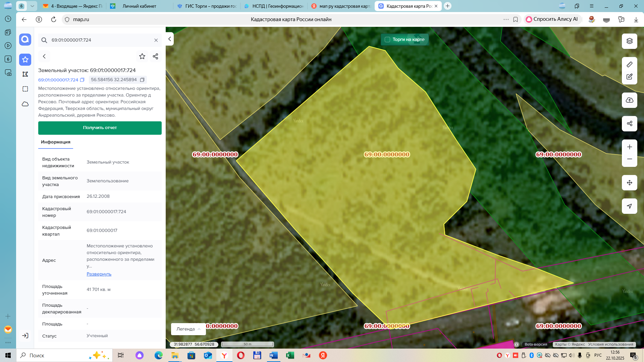Zoom in on the map
This screenshot has height=362, width=644.
tap(629, 147)
